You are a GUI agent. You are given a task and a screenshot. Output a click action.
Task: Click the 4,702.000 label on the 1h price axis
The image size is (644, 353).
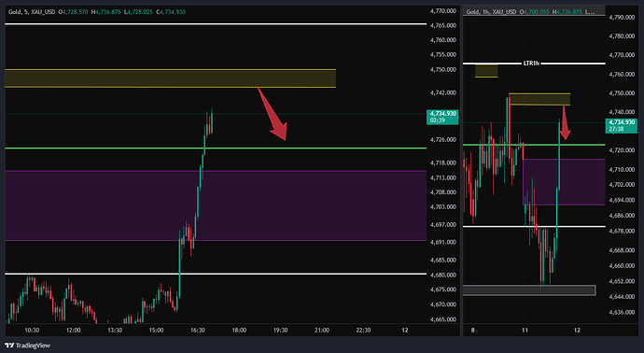pos(623,185)
